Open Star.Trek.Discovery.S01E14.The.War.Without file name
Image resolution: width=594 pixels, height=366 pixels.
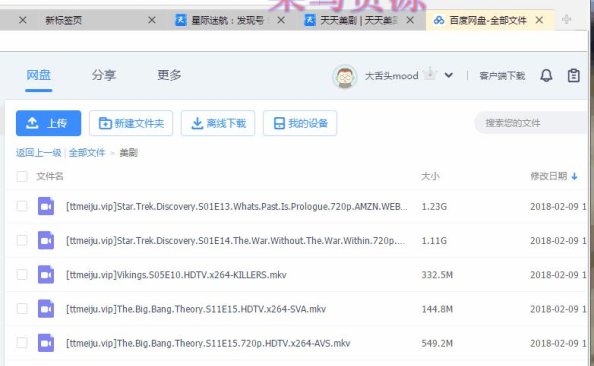click(235, 241)
